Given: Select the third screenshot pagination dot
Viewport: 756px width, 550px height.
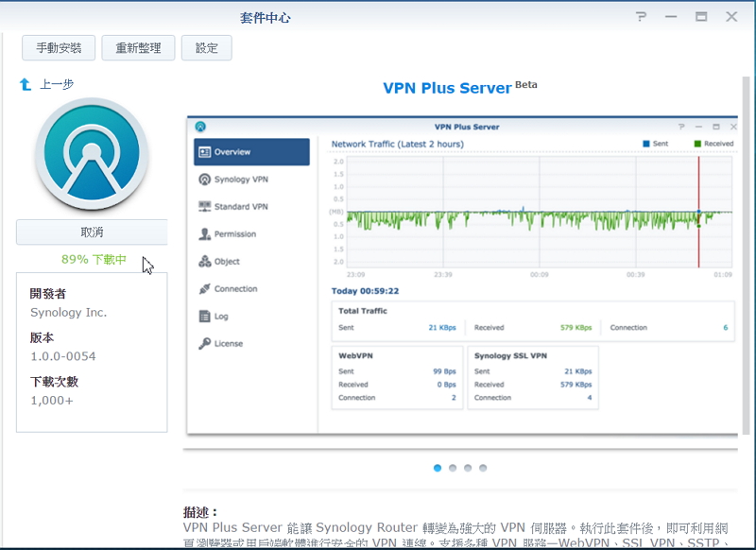Looking at the screenshot, I should 468,468.
